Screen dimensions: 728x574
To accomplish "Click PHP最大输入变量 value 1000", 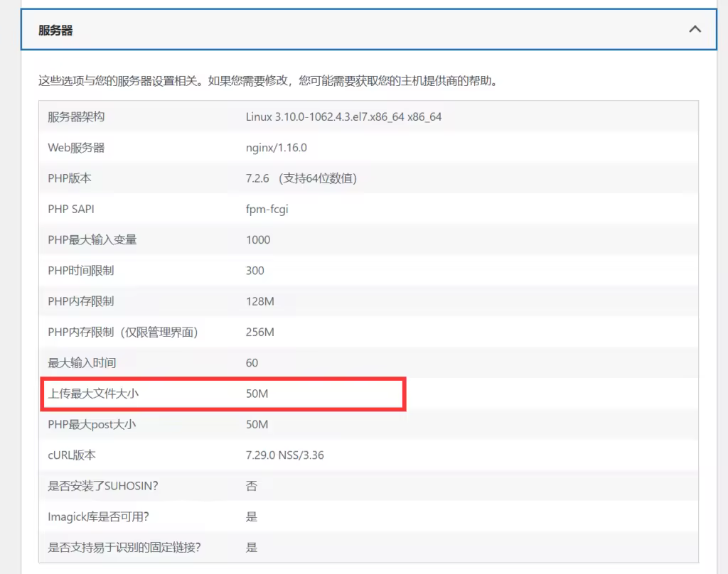I will 258,240.
